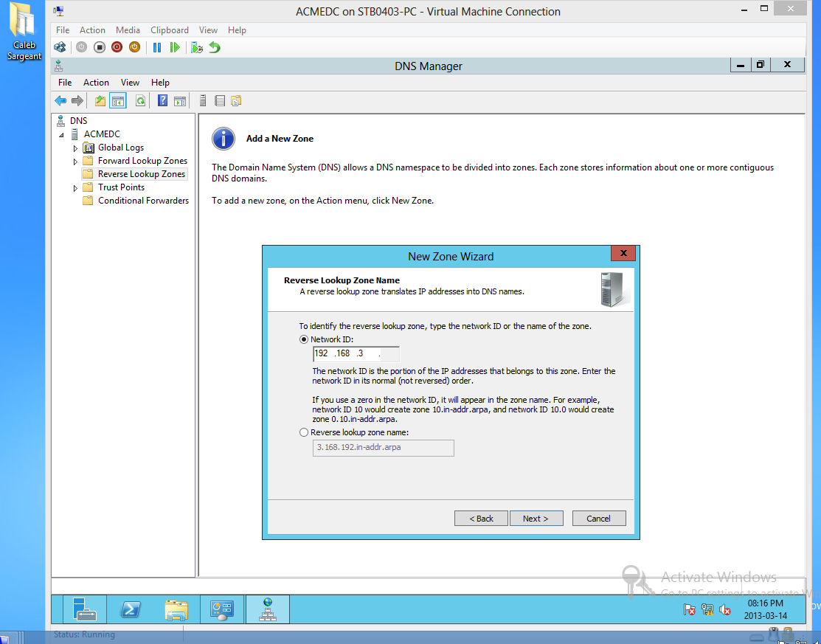821x644 pixels.
Task: Click the server tower icon in DNS toolbar
Action: (x=203, y=100)
